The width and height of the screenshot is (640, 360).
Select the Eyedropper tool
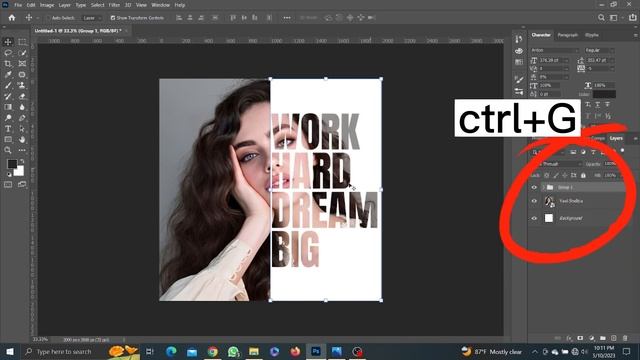(8, 75)
